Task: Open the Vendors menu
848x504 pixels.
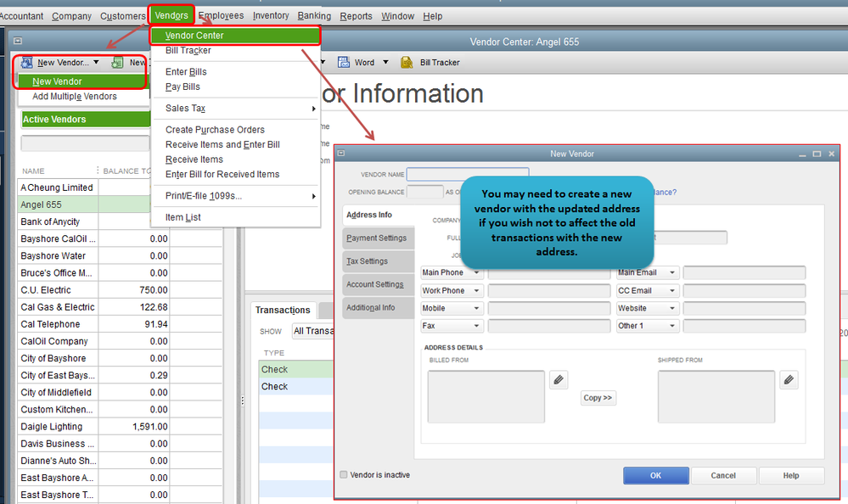Action: pos(171,15)
